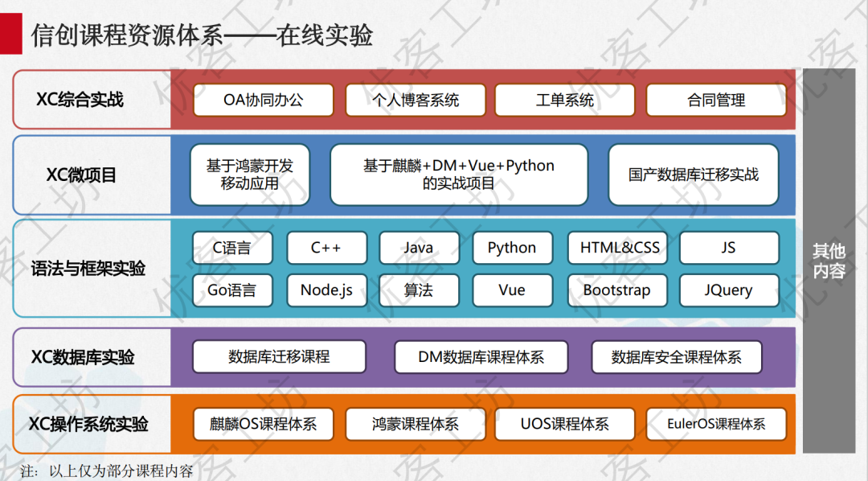The width and height of the screenshot is (868, 481).
Task: Click the footnote 注：以上仅为部分课程内容
Action: point(108,471)
